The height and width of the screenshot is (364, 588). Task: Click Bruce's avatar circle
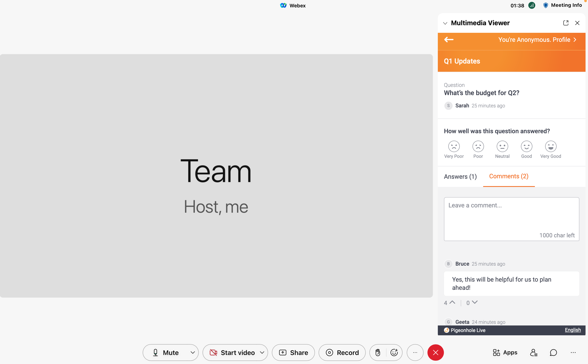tap(448, 264)
